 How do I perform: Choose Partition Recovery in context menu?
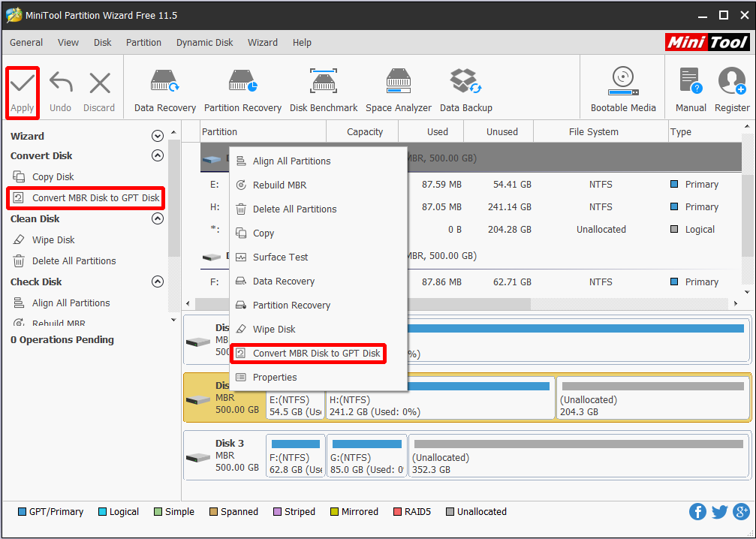[x=318, y=306]
